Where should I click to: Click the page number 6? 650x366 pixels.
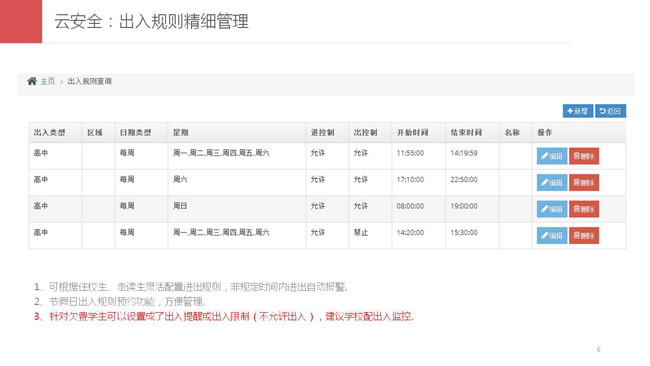(598, 349)
